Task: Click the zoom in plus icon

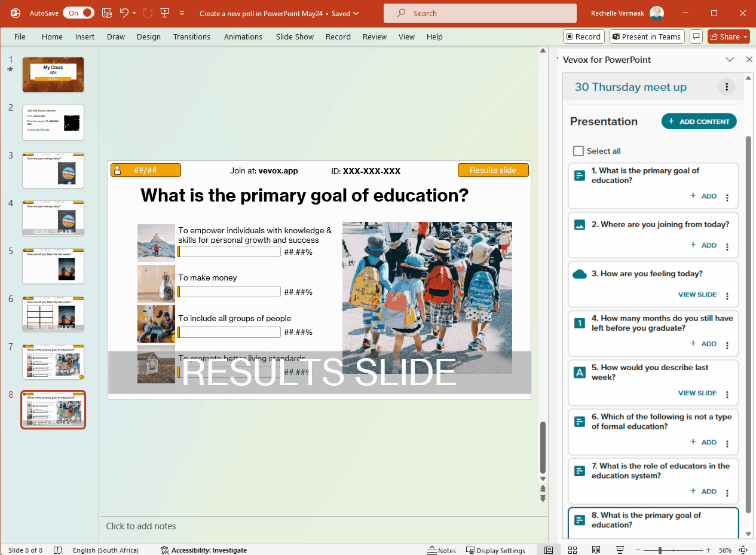Action: point(708,550)
